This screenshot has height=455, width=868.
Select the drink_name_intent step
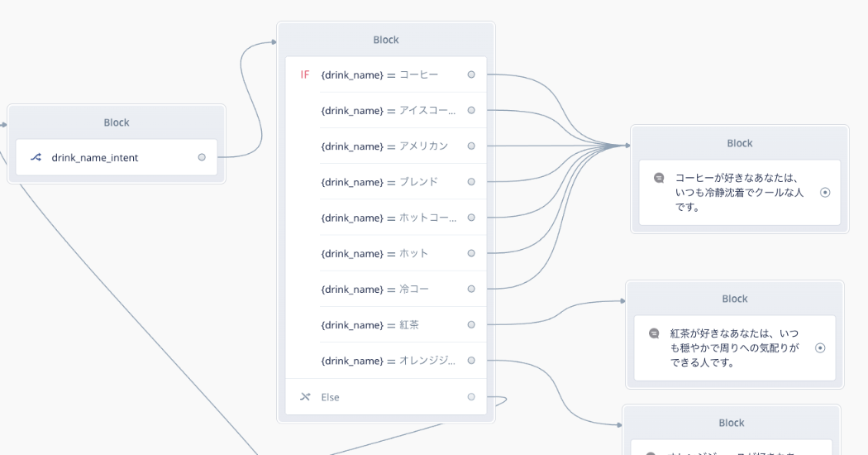pyautogui.click(x=117, y=157)
